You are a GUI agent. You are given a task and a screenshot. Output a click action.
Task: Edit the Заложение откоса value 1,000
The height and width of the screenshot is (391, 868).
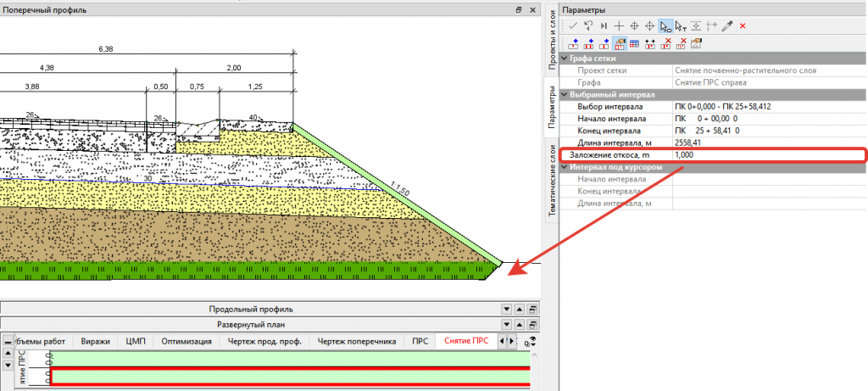tap(769, 155)
